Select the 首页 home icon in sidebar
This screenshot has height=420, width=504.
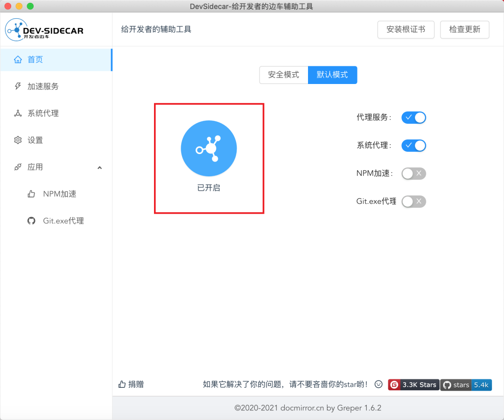(18, 59)
